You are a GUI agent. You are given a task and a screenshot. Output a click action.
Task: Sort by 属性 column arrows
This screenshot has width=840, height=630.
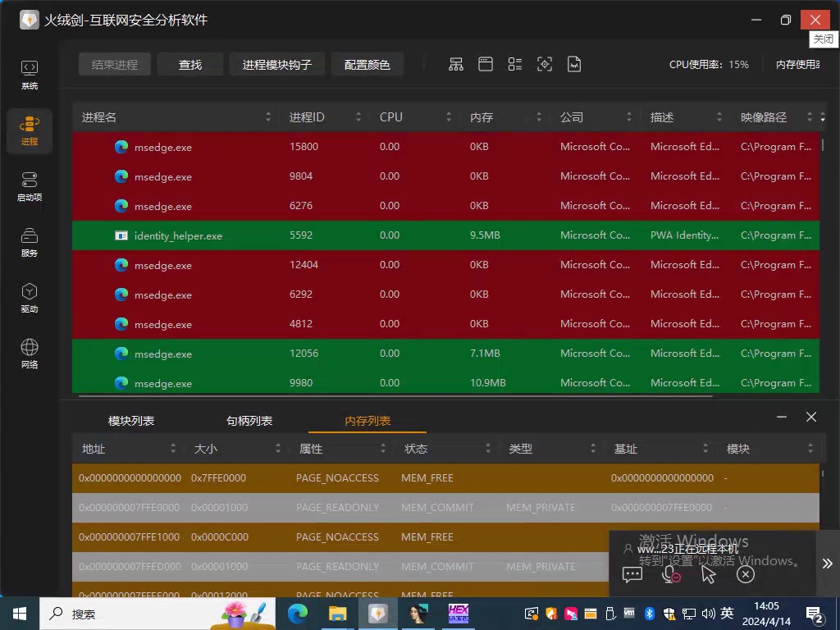coord(383,449)
